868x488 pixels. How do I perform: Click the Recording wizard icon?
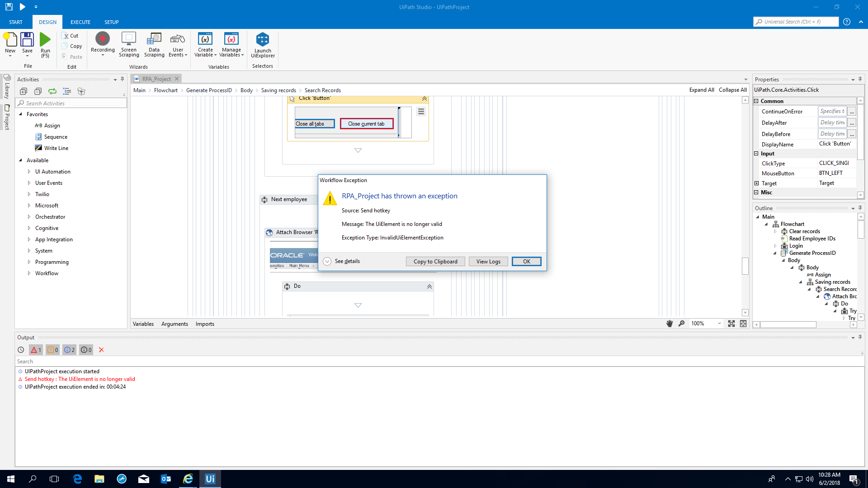(103, 40)
